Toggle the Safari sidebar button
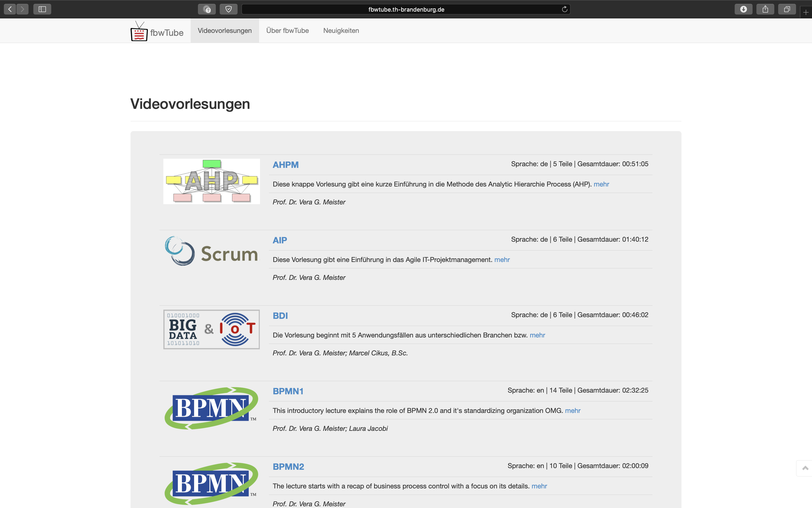Viewport: 812px width, 508px height. point(42,9)
